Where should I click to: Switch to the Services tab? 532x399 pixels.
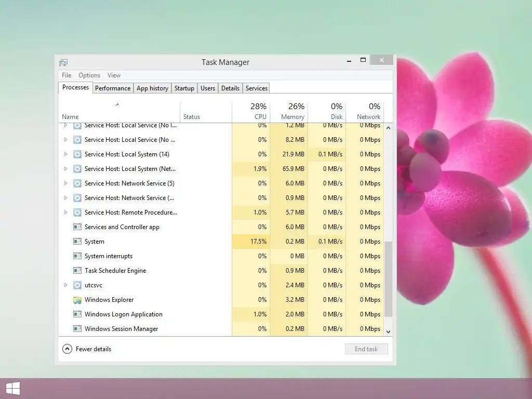click(257, 88)
